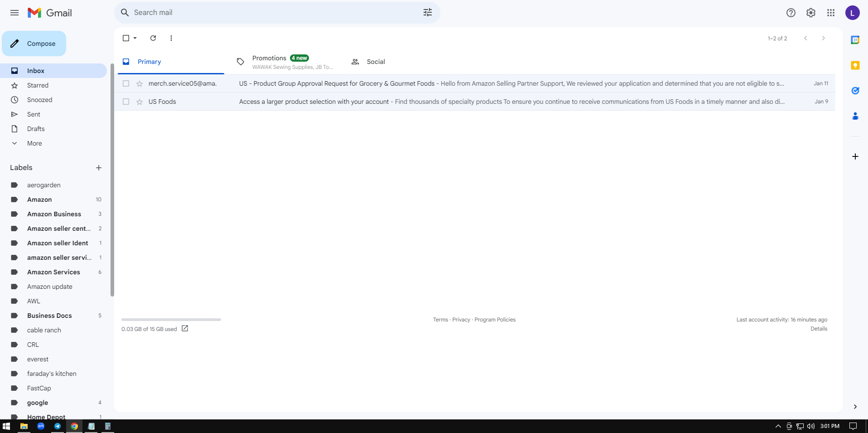Show hidden system tray icons
The image size is (868, 433).
pyautogui.click(x=778, y=426)
